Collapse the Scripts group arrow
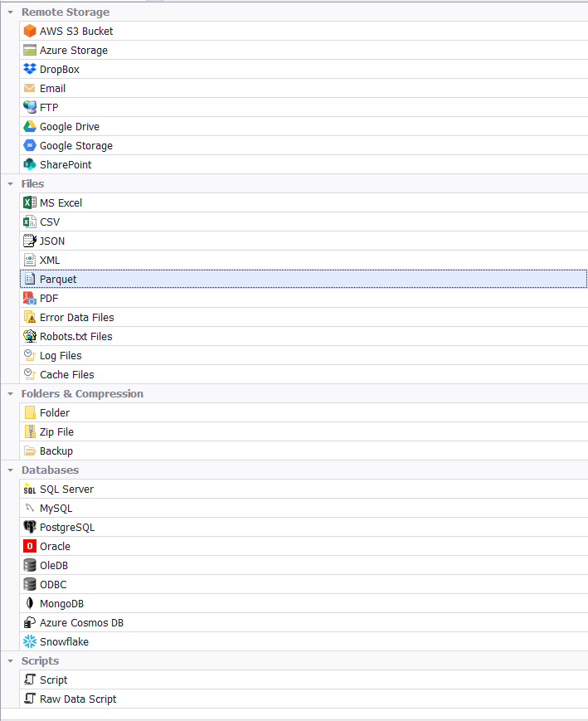 click(10, 661)
